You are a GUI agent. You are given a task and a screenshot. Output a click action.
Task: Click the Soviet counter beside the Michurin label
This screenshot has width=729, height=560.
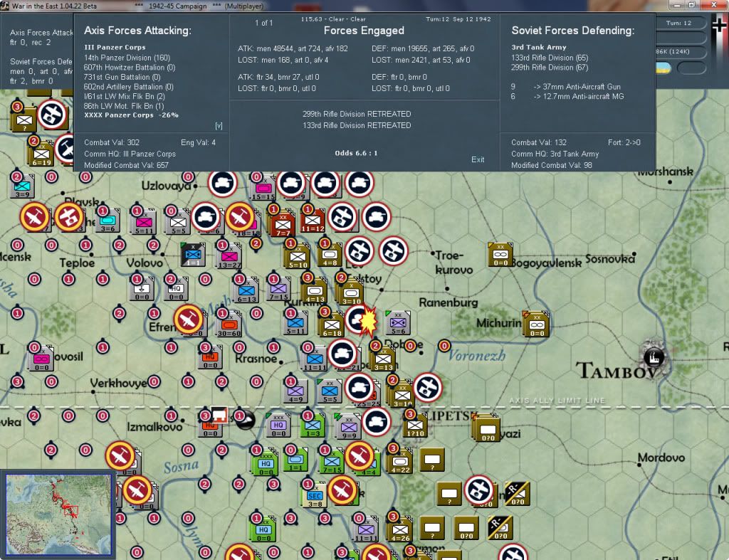[x=537, y=324]
